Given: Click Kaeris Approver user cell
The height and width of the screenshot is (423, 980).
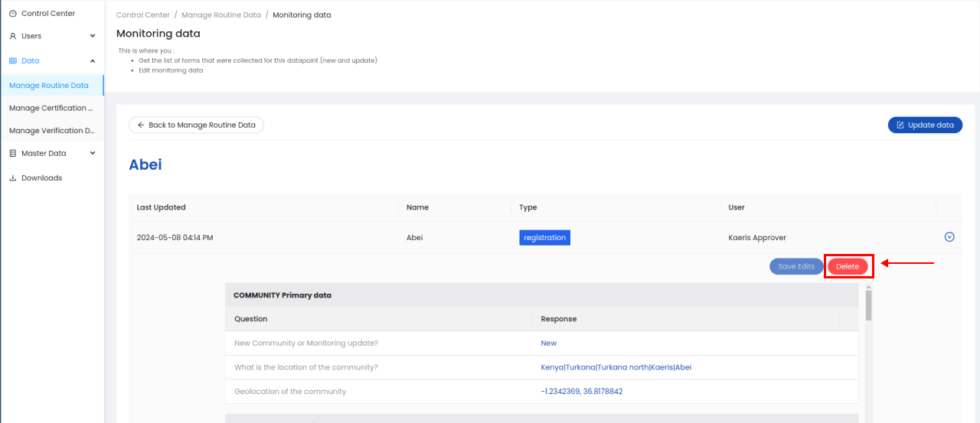Looking at the screenshot, I should 757,238.
